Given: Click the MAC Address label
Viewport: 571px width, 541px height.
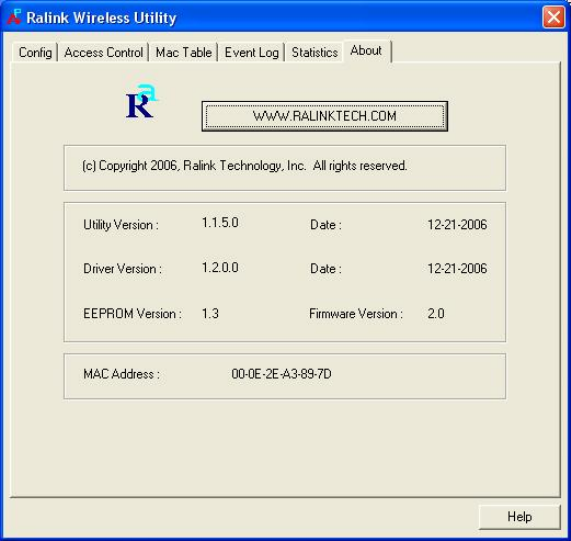Looking at the screenshot, I should [x=121, y=374].
